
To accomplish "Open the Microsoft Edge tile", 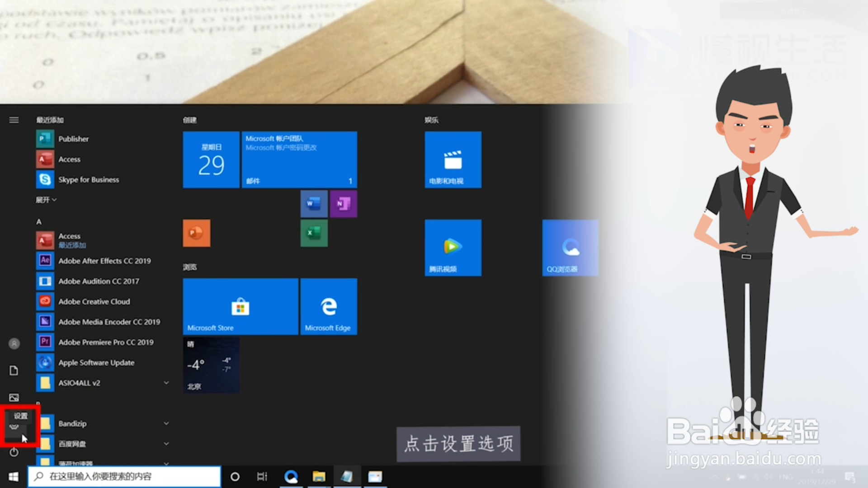I will [x=329, y=306].
